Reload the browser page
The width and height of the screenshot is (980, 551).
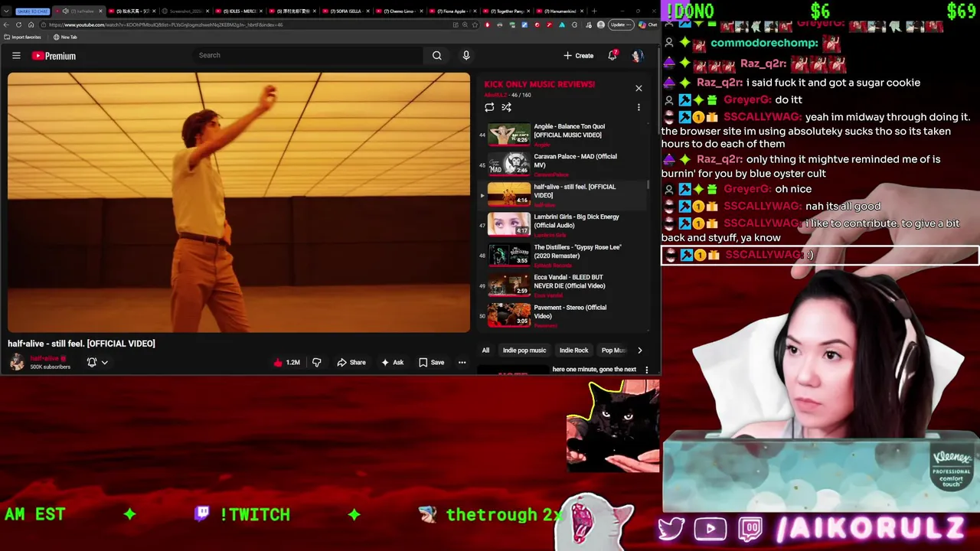coord(18,24)
